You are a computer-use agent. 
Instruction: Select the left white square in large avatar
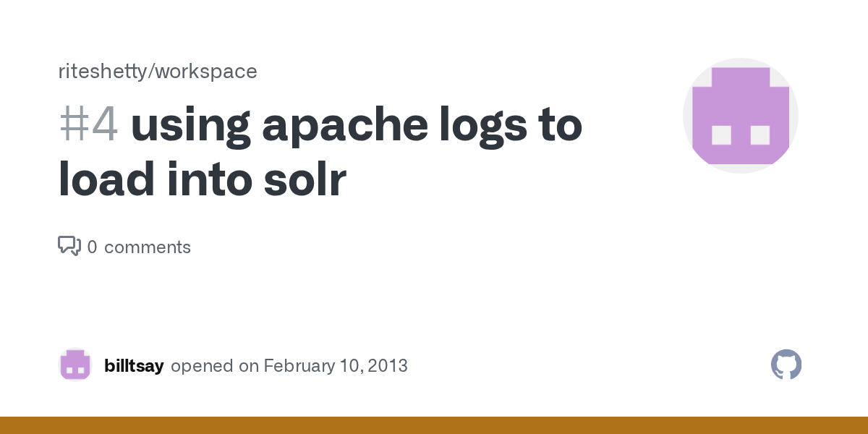721,135
